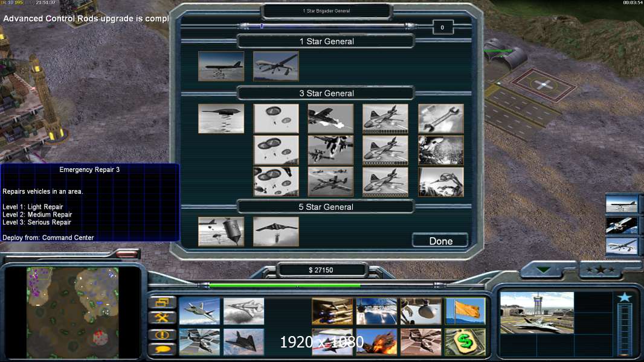Image resolution: width=644 pixels, height=362 pixels.
Task: Select the top attack jet strike icon firing a missile
Action: click(x=330, y=118)
